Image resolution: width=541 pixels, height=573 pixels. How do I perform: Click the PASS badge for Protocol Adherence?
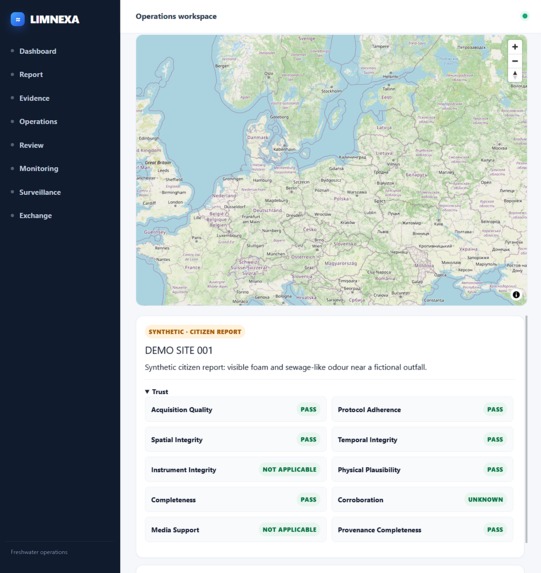click(495, 410)
